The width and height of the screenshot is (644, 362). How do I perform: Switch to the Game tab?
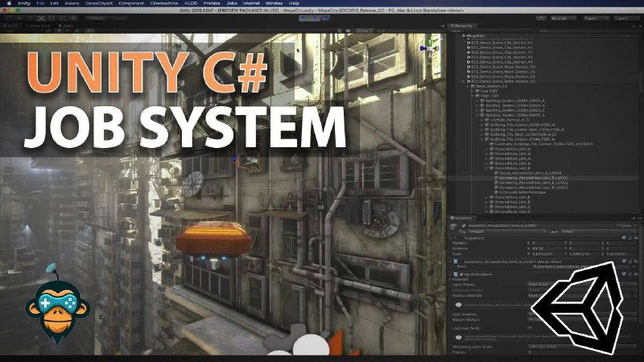click(x=66, y=26)
